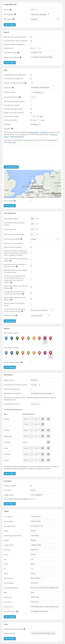Viewport: 65px width, 644px height.
Task: Click the store slug field
Action: [x=45, y=490]
